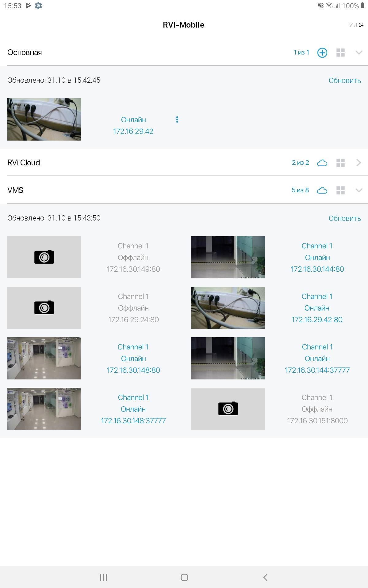Tap the muted sound status icon
This screenshot has height=588, width=368.
(x=321, y=6)
